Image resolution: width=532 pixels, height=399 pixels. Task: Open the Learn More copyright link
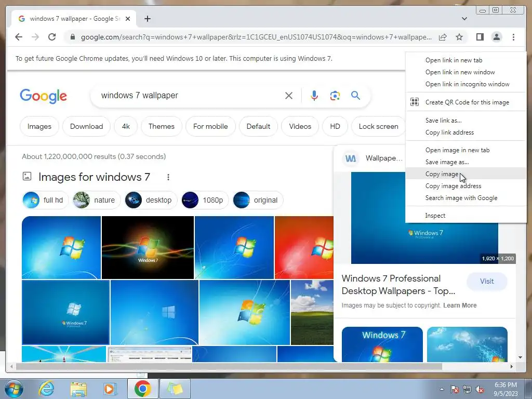coord(460,305)
